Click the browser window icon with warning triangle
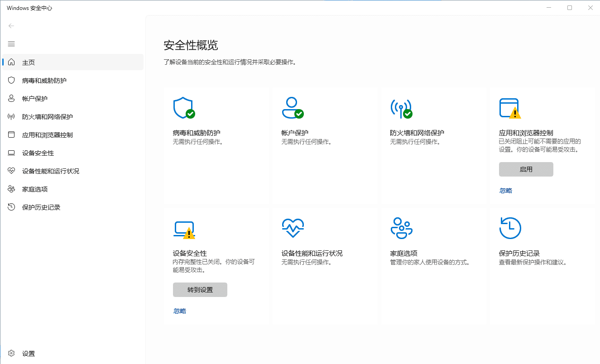600x364 pixels. [x=510, y=108]
